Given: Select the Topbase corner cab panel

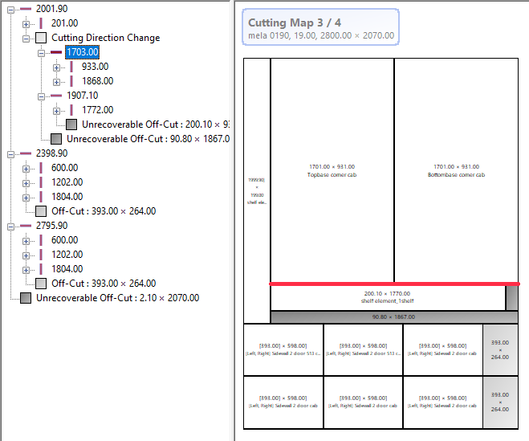Looking at the screenshot, I should coord(332,170).
